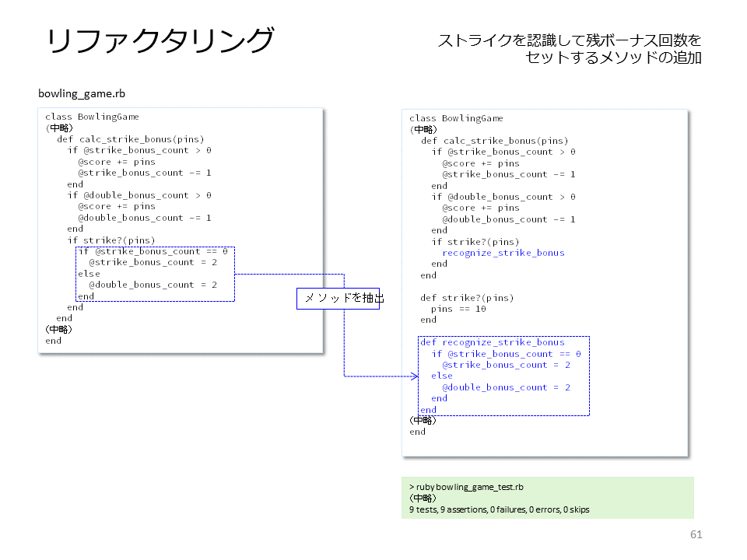The width and height of the screenshot is (747, 560).
Task: Click the blue else line in the right code
Action: [x=442, y=376]
